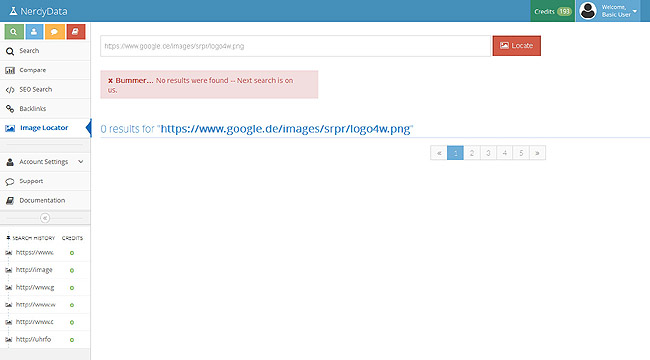Click the Account Settings person icon

tap(10, 162)
